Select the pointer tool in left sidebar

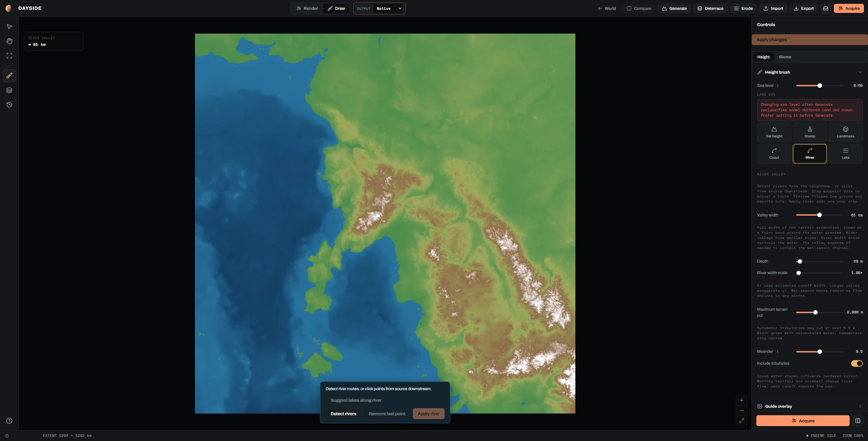pos(9,27)
